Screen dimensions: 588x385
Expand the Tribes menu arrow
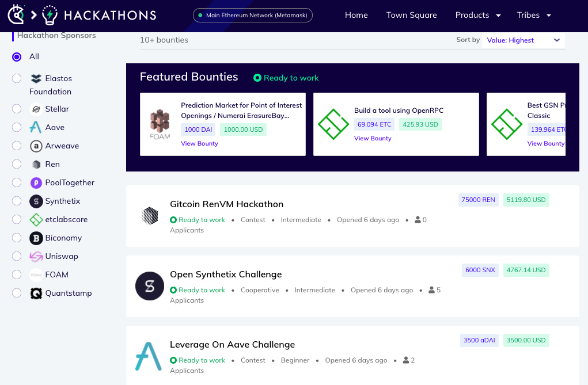coord(549,16)
